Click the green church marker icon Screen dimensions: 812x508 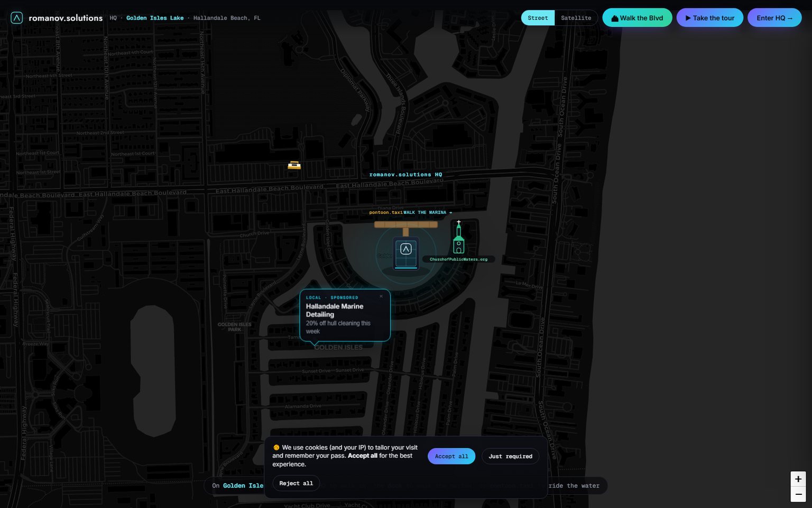459,238
